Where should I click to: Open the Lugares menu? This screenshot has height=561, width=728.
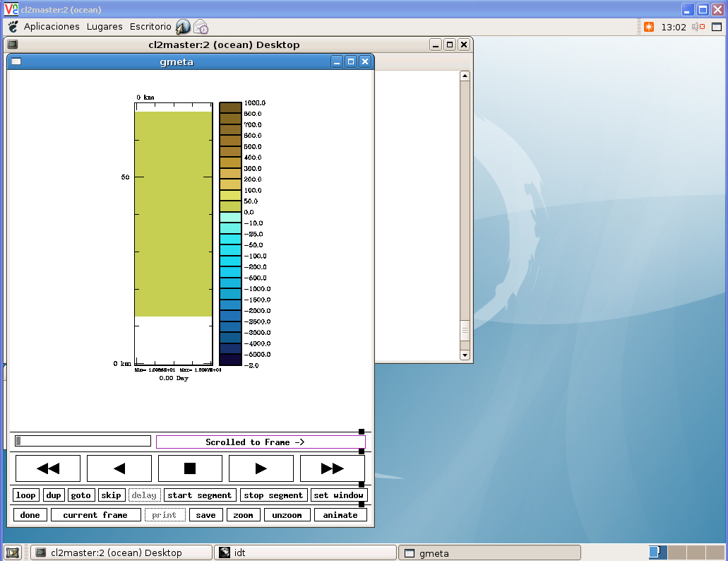click(105, 27)
